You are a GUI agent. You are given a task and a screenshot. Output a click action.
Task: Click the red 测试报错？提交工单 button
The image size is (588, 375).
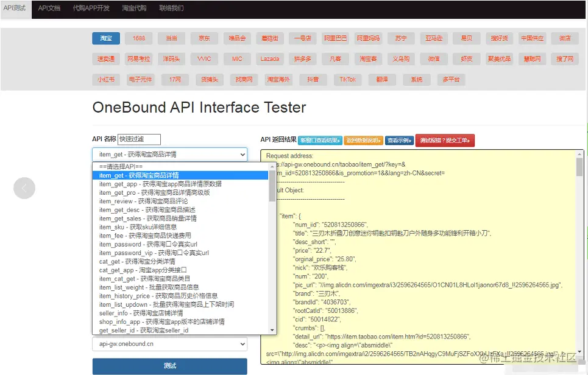point(445,141)
